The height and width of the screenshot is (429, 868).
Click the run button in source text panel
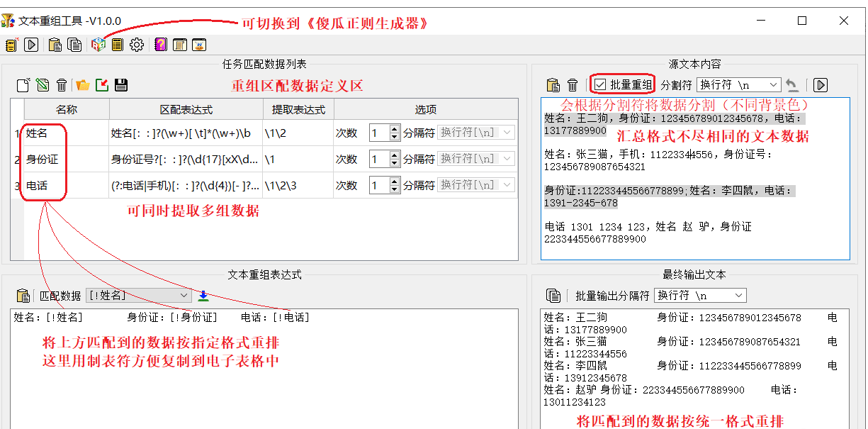821,84
